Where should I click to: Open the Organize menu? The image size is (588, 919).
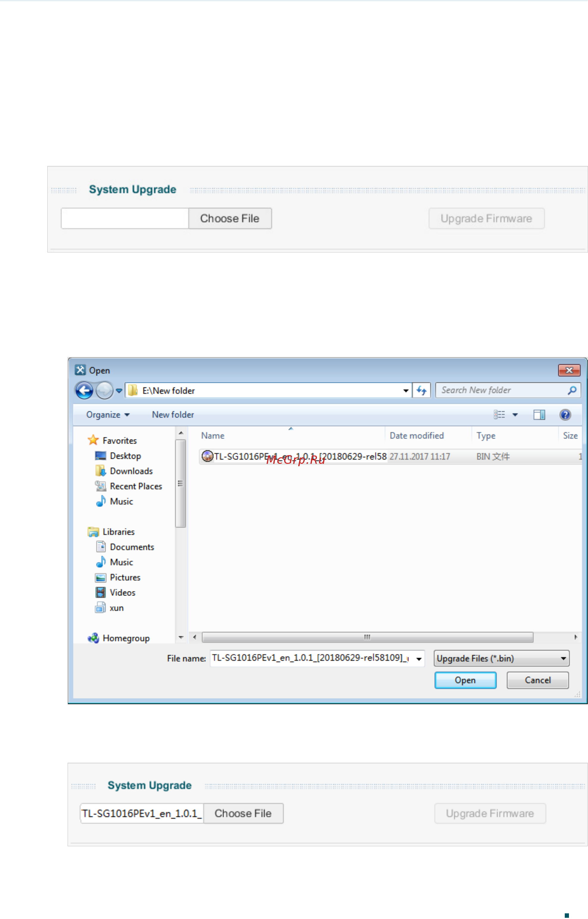(108, 415)
